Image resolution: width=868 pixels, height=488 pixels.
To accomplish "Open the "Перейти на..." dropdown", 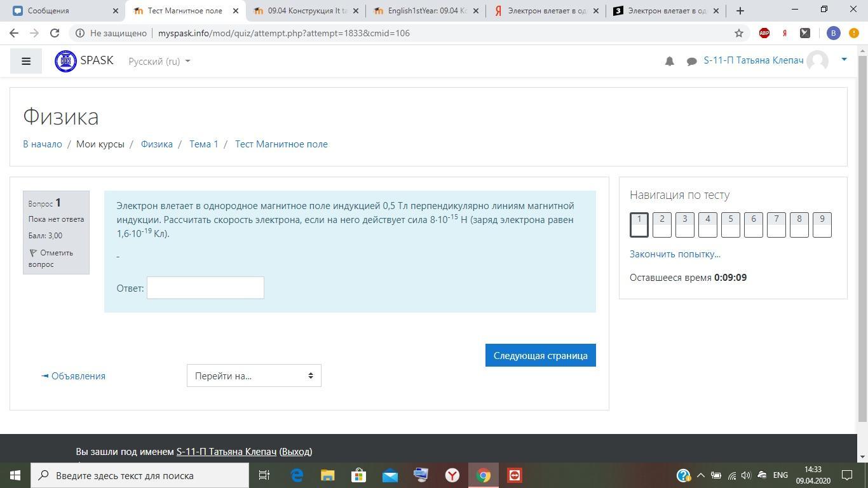I will pyautogui.click(x=254, y=376).
